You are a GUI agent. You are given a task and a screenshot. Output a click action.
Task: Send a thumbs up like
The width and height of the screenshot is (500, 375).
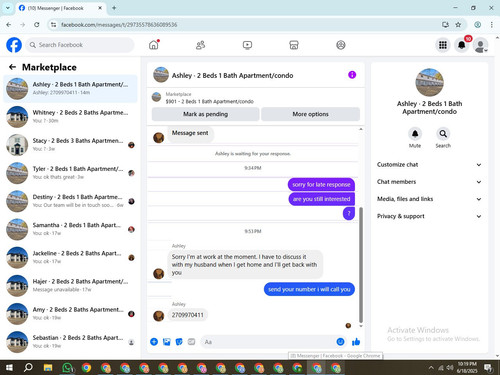tap(356, 342)
